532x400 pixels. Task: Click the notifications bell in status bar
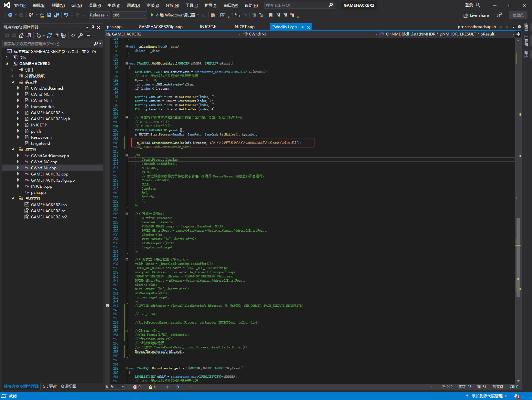click(516, 396)
